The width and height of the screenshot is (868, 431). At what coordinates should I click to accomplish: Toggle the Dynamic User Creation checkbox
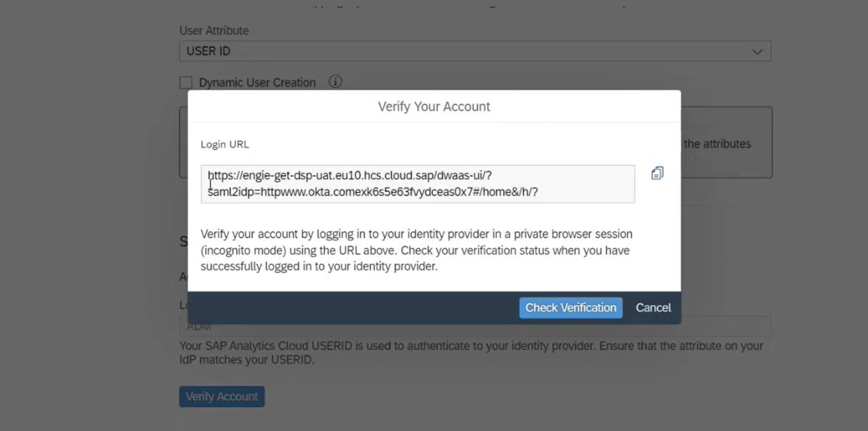click(x=186, y=82)
